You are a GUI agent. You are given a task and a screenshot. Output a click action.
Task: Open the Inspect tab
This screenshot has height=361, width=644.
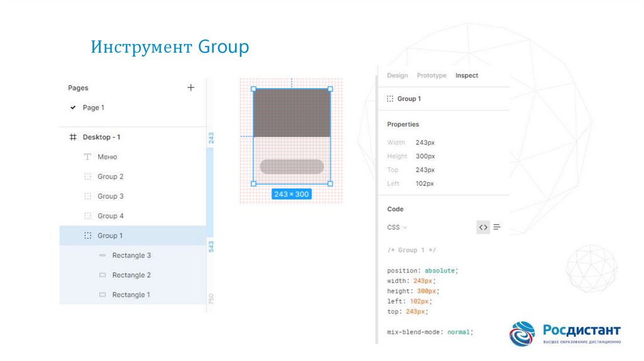(x=467, y=75)
